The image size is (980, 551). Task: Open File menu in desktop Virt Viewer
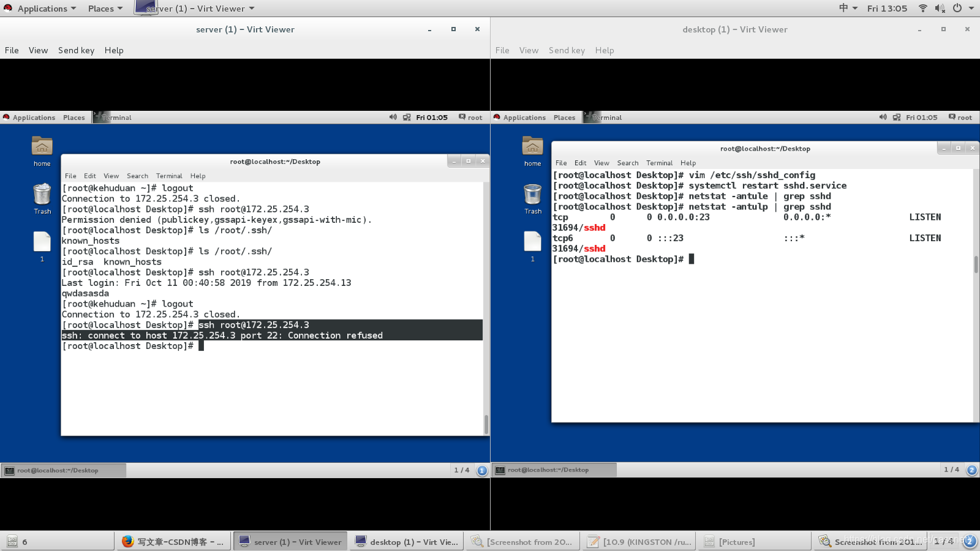pos(502,50)
